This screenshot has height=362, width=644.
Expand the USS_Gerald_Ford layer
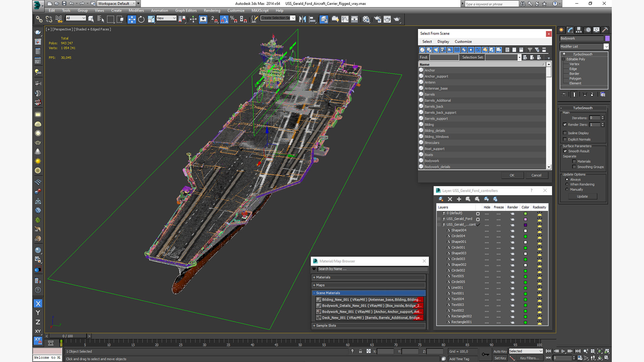[439, 219]
